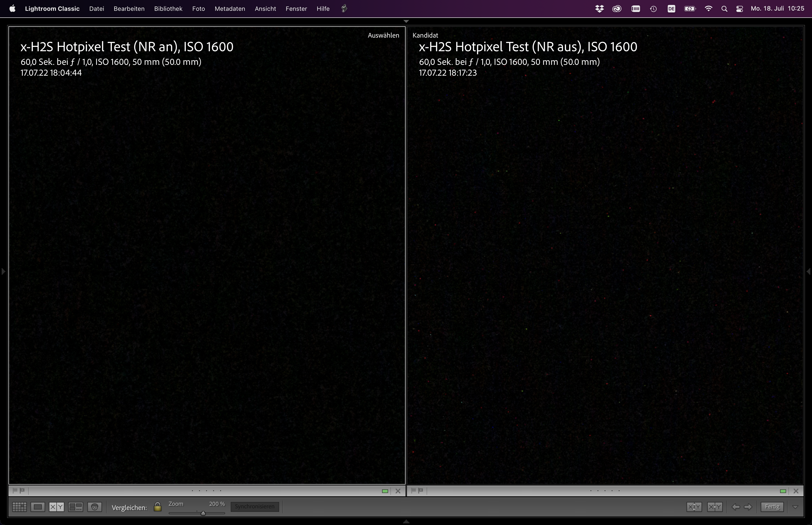Select the previous photo arrow
This screenshot has height=525, width=812.
736,507
